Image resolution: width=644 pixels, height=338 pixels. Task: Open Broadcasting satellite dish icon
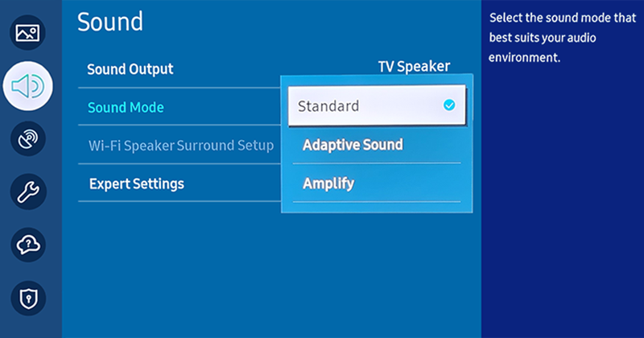tap(28, 138)
